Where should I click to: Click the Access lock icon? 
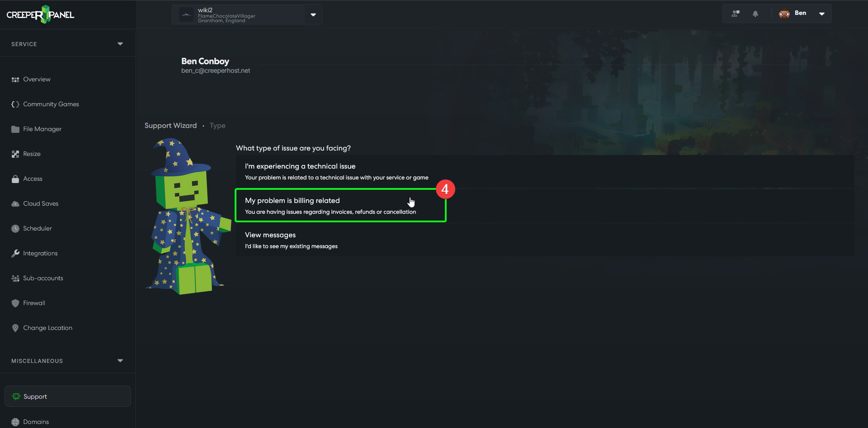click(15, 179)
